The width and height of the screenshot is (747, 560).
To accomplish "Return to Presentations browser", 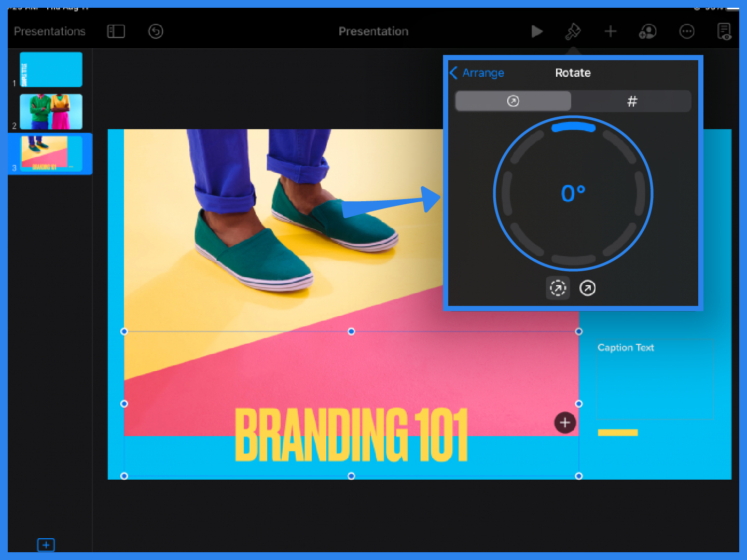I will point(49,32).
